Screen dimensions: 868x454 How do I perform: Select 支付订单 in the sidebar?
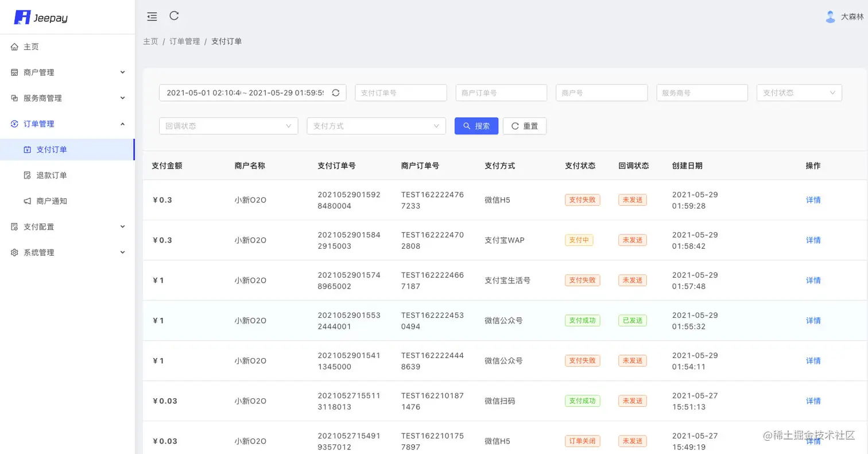pos(67,149)
